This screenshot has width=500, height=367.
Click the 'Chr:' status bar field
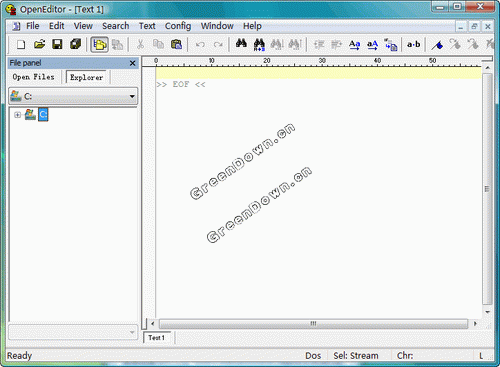[x=405, y=356]
